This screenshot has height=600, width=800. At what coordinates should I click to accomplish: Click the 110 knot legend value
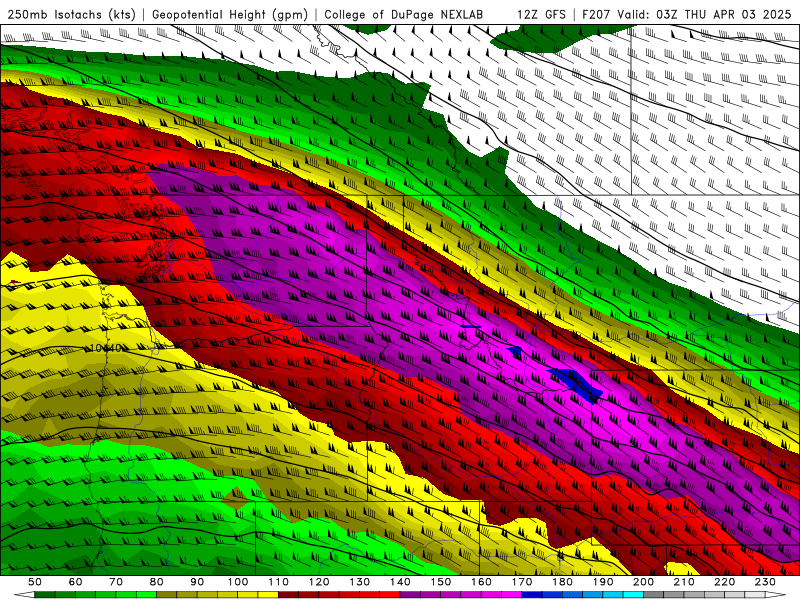(x=279, y=582)
